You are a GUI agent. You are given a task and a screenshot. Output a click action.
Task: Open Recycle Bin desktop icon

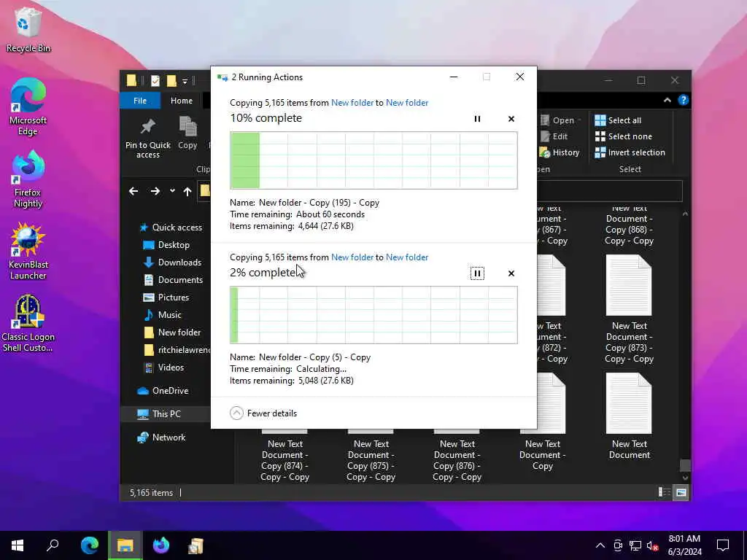(28, 30)
